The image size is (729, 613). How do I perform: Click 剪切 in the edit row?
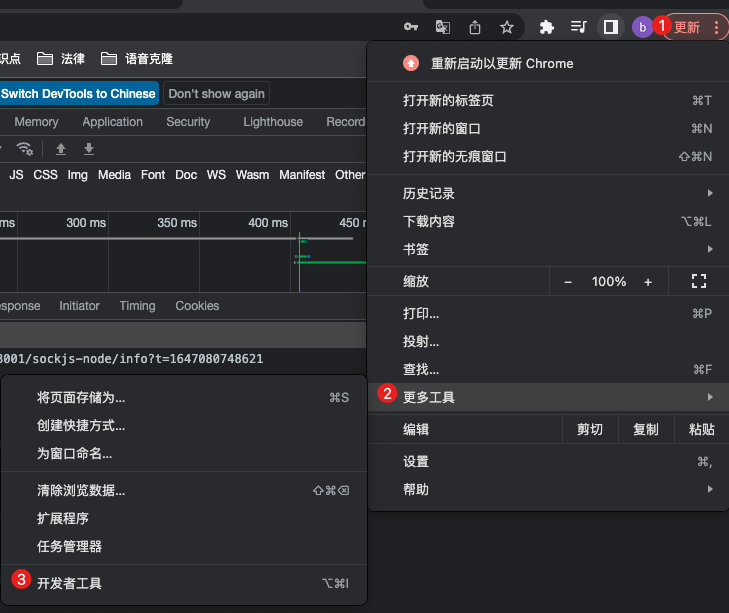coord(590,429)
